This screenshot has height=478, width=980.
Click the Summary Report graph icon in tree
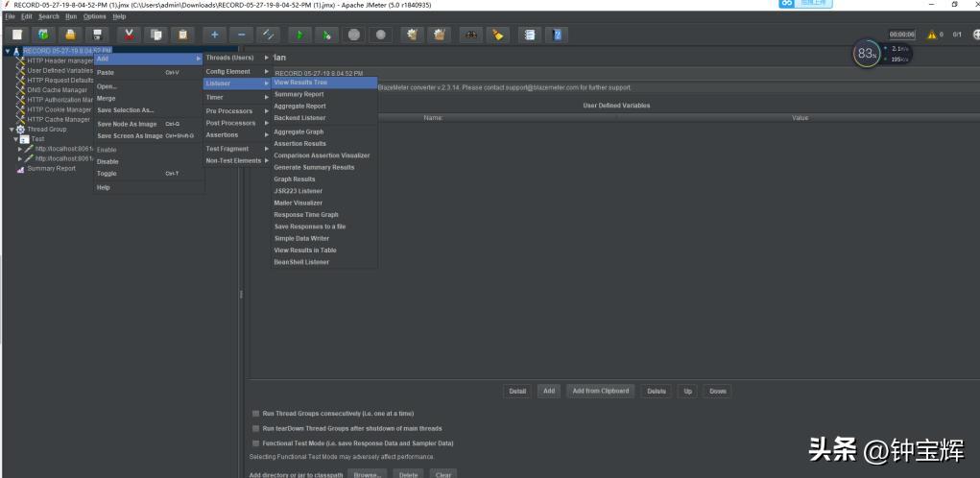pyautogui.click(x=21, y=169)
